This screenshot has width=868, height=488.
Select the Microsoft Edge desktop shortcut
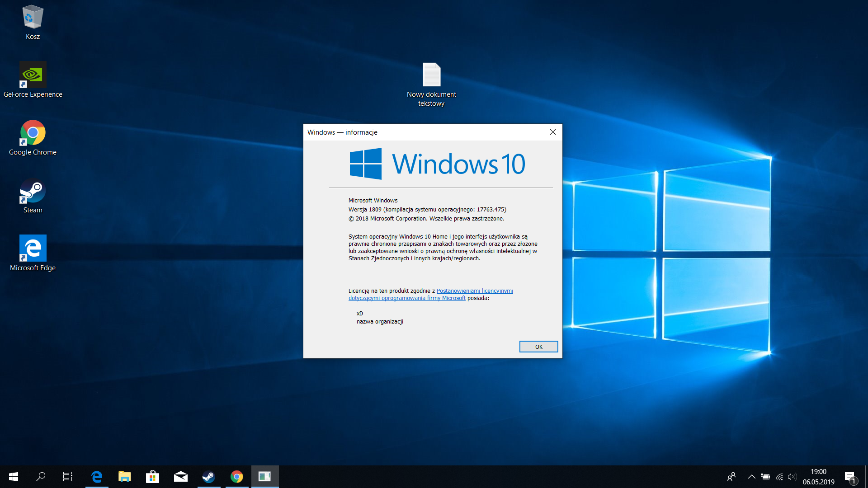pos(33,253)
